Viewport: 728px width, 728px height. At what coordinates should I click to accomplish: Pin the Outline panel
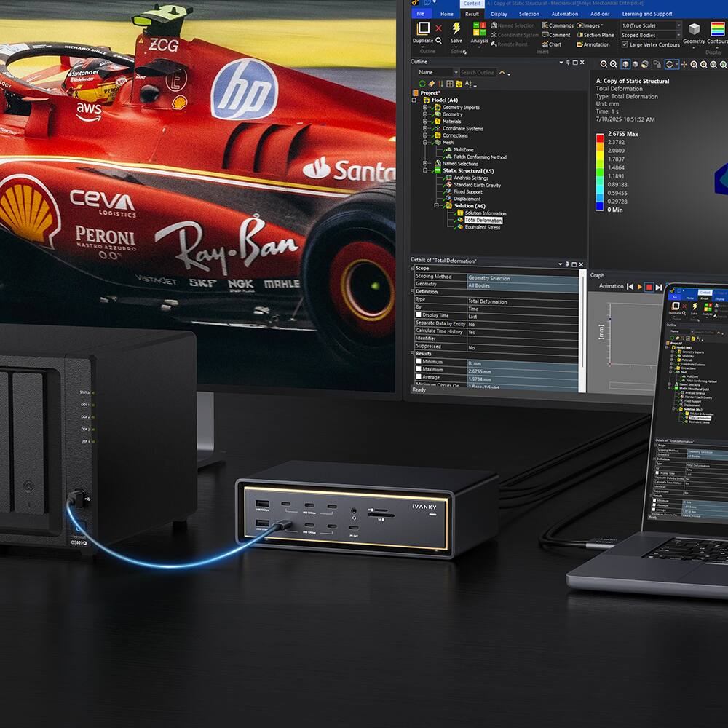(x=567, y=62)
